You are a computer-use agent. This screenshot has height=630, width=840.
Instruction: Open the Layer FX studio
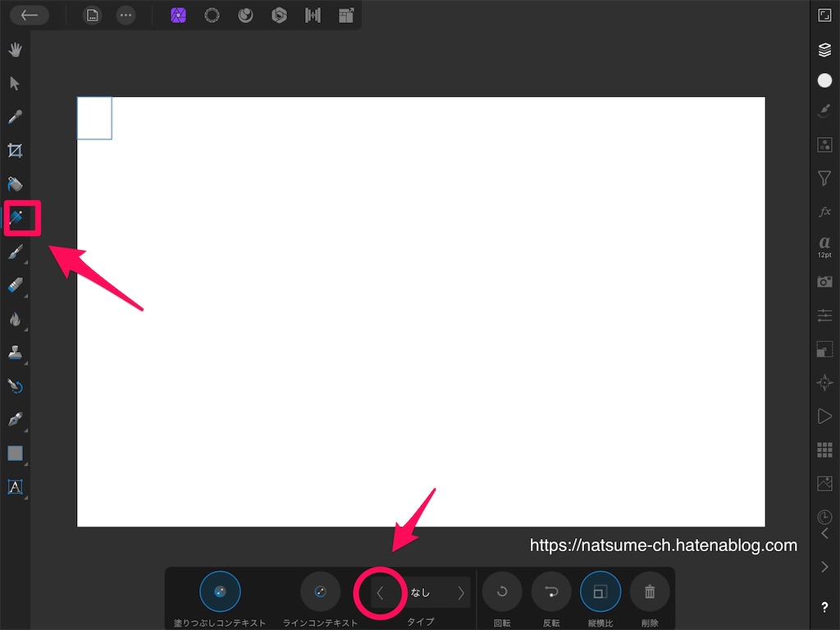point(824,212)
